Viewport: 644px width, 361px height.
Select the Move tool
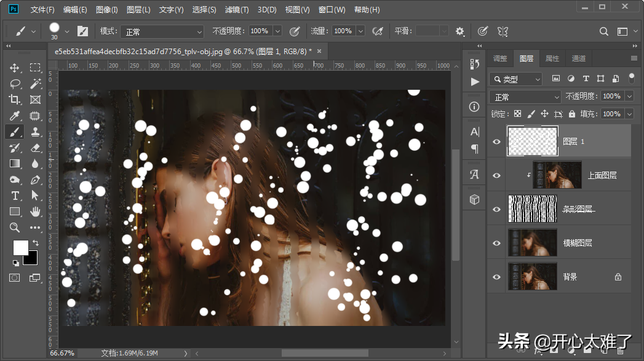tap(15, 68)
